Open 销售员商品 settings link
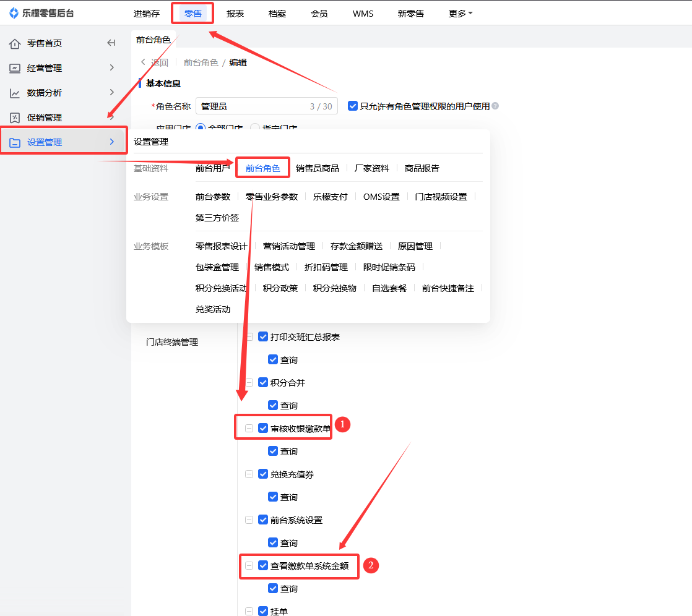This screenshot has height=616, width=692. coord(318,168)
